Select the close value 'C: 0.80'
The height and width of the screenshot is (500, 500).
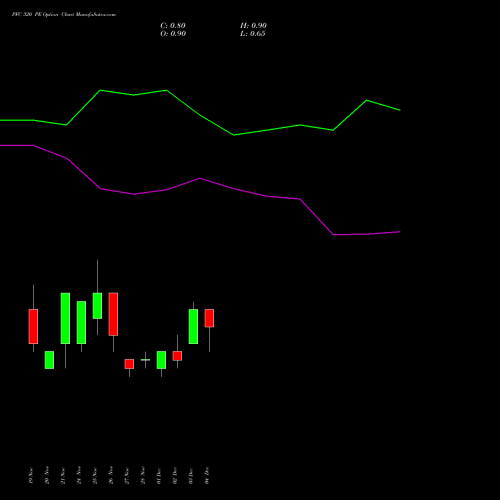(173, 26)
